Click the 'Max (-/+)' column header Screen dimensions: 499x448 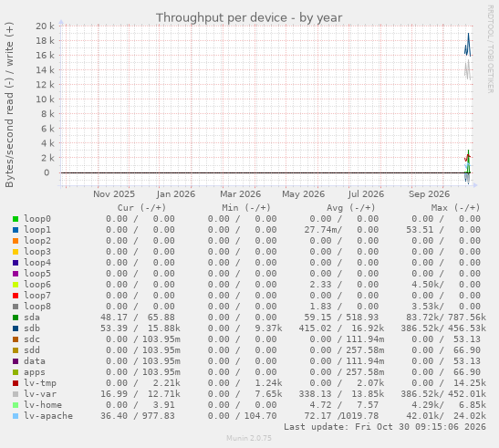[x=455, y=208]
